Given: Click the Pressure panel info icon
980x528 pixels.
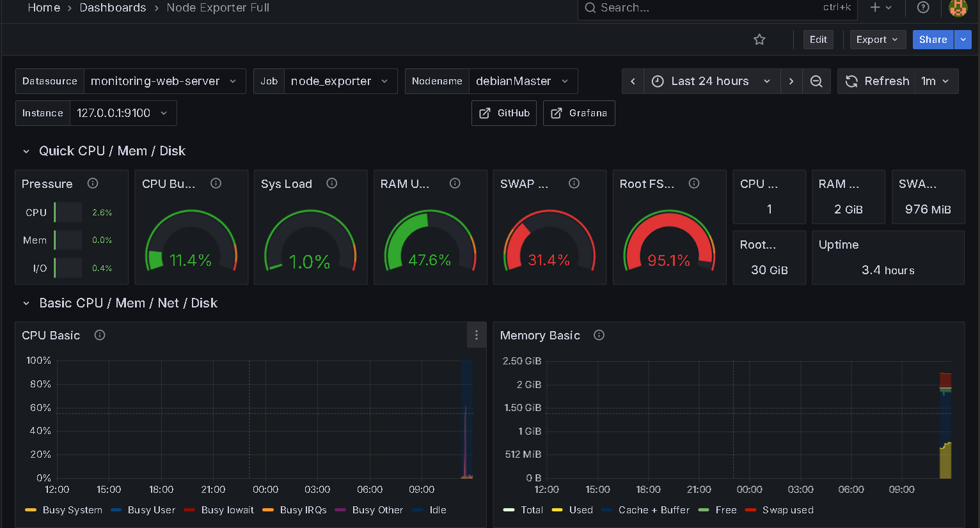Looking at the screenshot, I should [93, 183].
